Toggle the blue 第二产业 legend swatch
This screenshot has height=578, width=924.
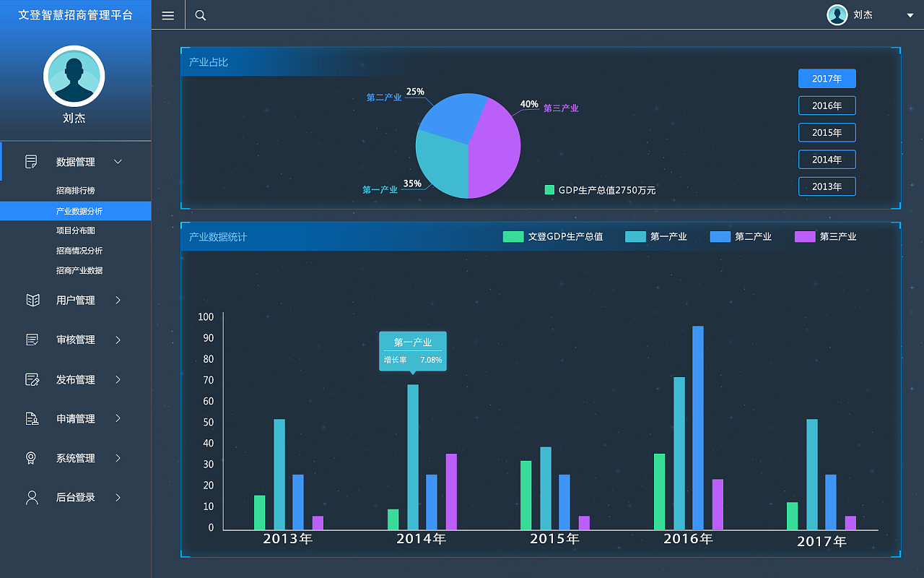click(x=720, y=236)
